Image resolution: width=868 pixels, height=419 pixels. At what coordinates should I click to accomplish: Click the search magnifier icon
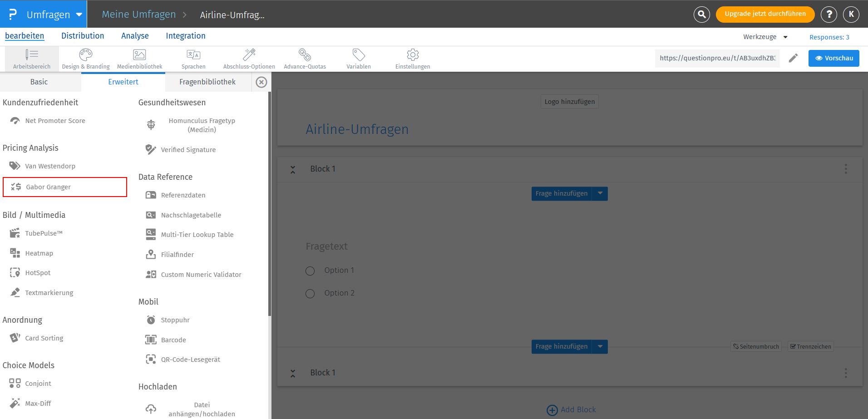[x=701, y=14]
